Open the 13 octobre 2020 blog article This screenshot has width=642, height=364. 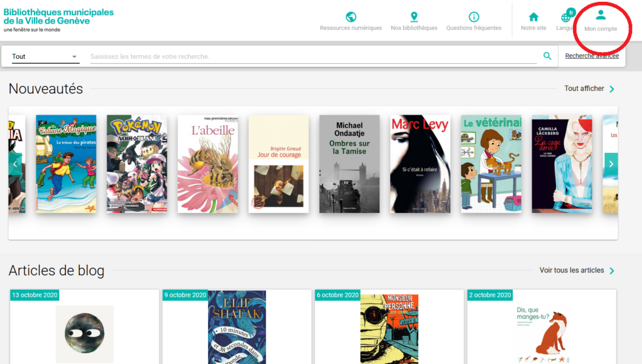(x=85, y=327)
